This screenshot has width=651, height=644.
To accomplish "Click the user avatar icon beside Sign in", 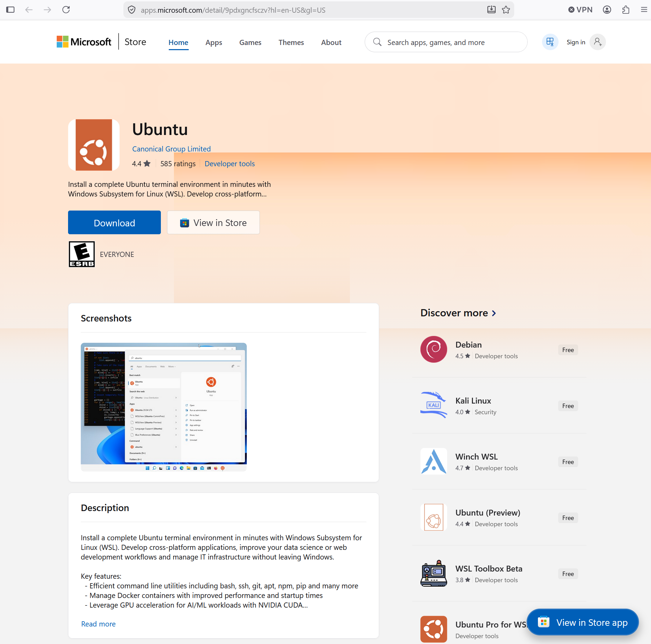I will [x=598, y=42].
